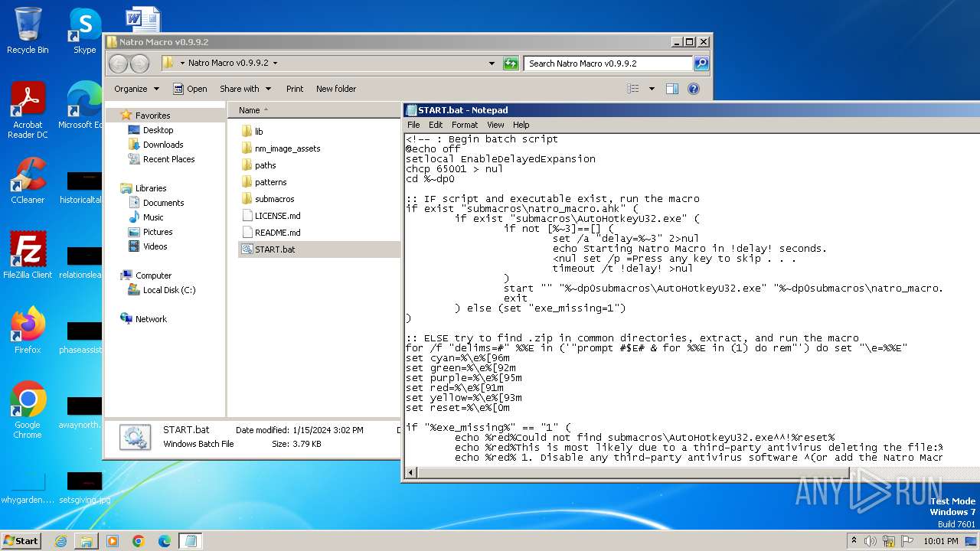
Task: Open Pictures library
Action: [x=158, y=232]
